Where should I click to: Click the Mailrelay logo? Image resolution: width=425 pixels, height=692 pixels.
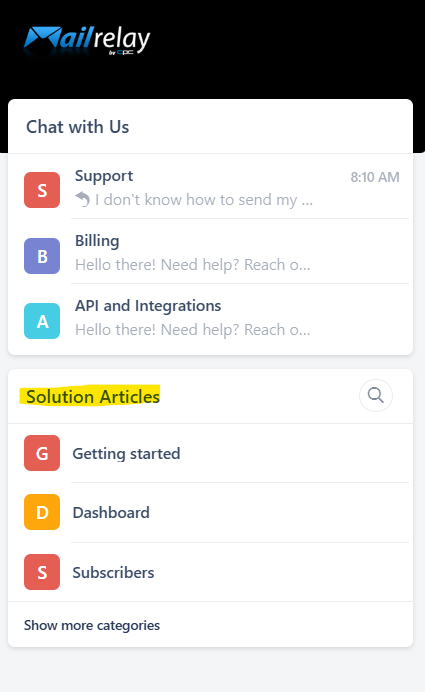(87, 41)
